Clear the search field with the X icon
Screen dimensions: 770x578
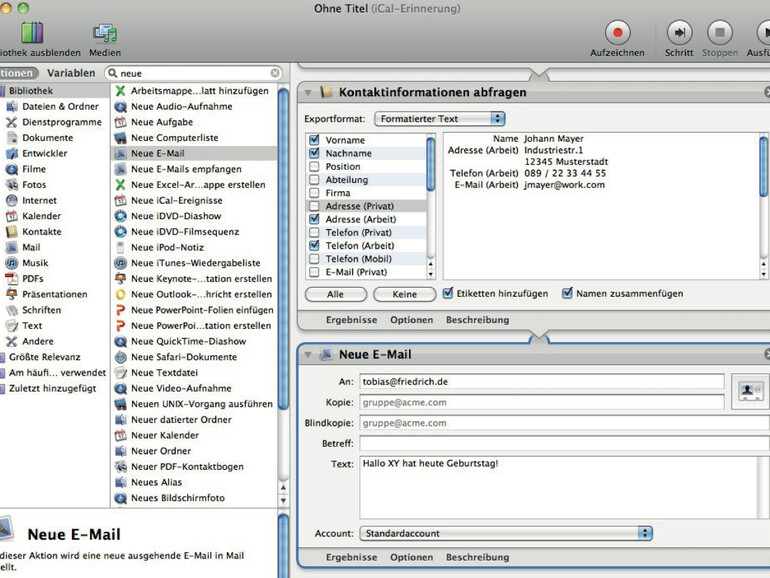[x=275, y=73]
